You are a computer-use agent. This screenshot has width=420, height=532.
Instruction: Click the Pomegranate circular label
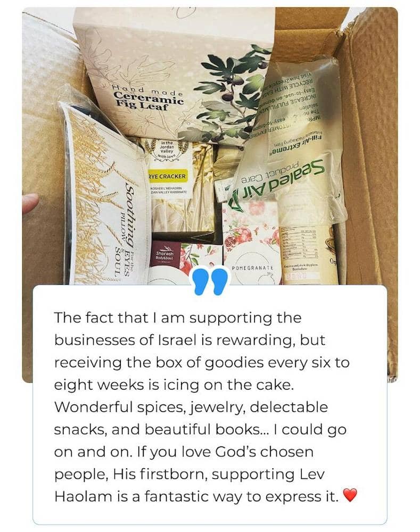coord(253,268)
